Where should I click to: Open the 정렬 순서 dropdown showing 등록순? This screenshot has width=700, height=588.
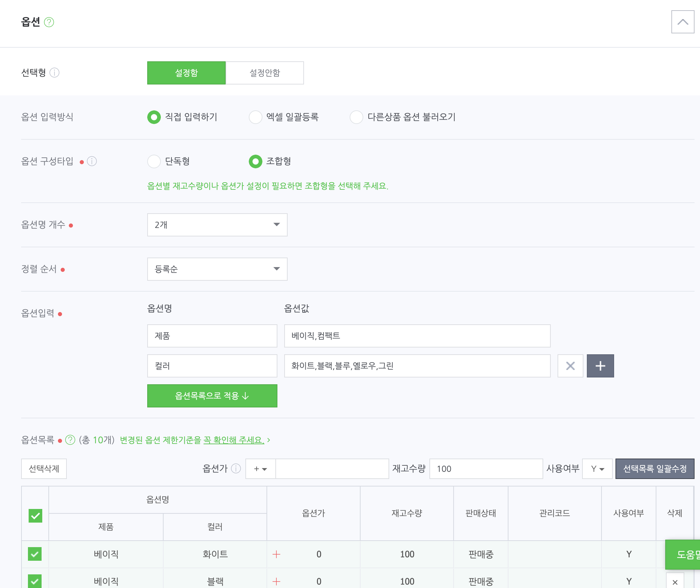click(217, 269)
